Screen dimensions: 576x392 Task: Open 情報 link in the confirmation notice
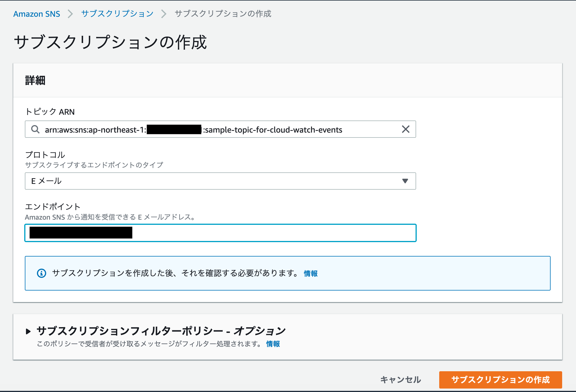click(x=311, y=274)
